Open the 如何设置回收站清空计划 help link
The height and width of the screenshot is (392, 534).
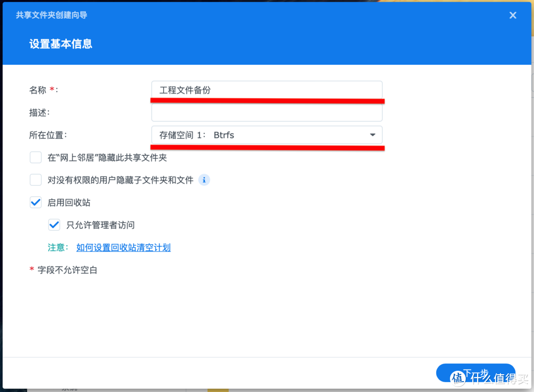click(123, 247)
